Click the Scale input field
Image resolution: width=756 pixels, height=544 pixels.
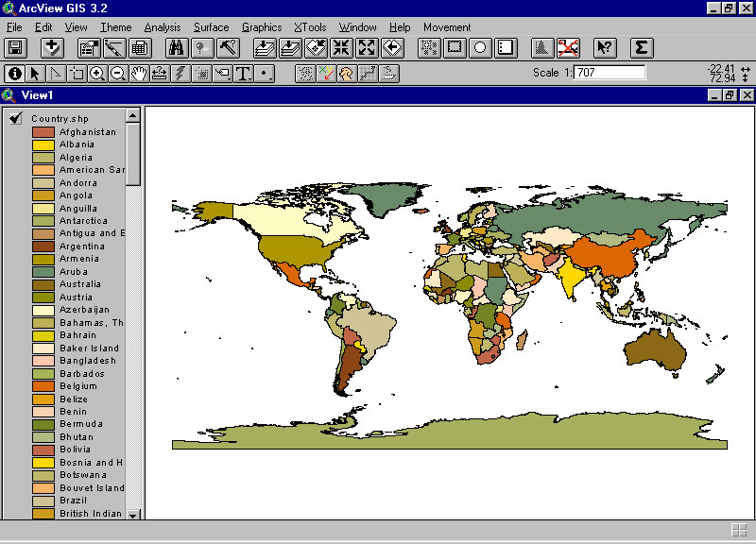pyautogui.click(x=610, y=73)
